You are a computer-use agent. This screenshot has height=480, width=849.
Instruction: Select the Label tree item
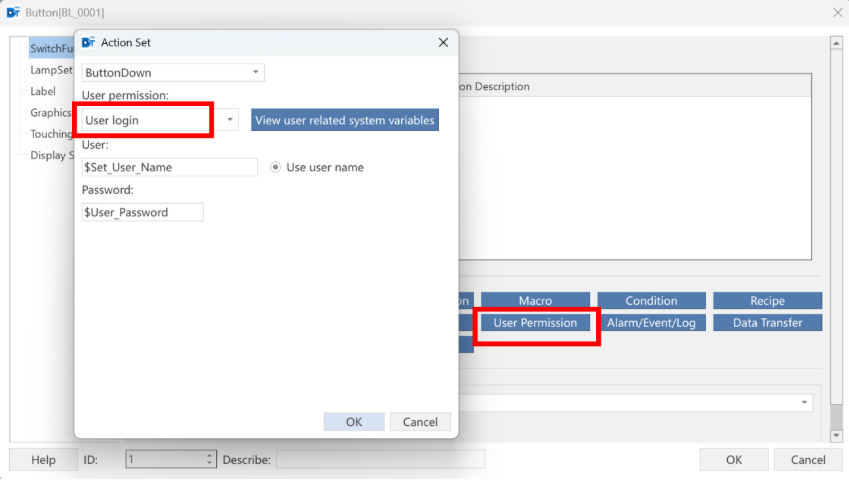[43, 91]
